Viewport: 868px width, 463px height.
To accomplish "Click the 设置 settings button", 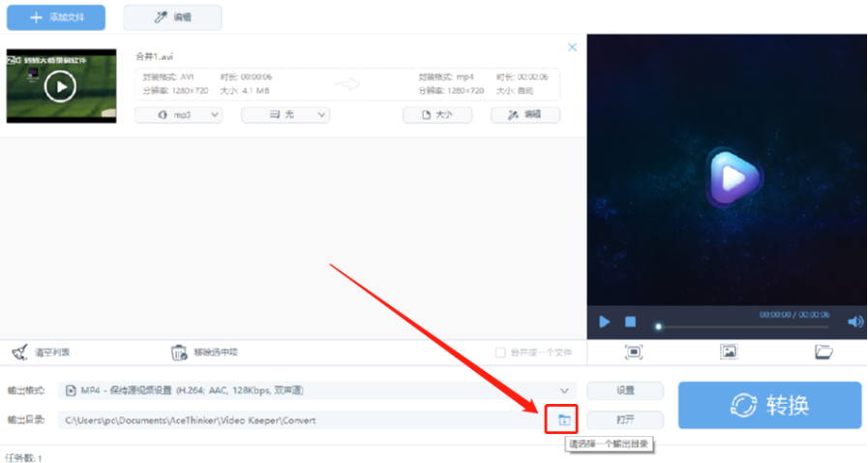I will click(625, 390).
